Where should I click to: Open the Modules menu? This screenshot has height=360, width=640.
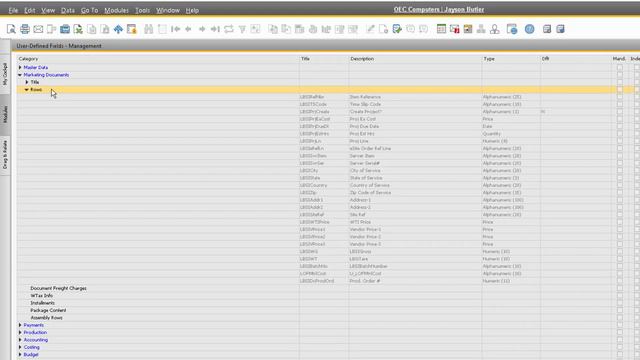[116, 10]
